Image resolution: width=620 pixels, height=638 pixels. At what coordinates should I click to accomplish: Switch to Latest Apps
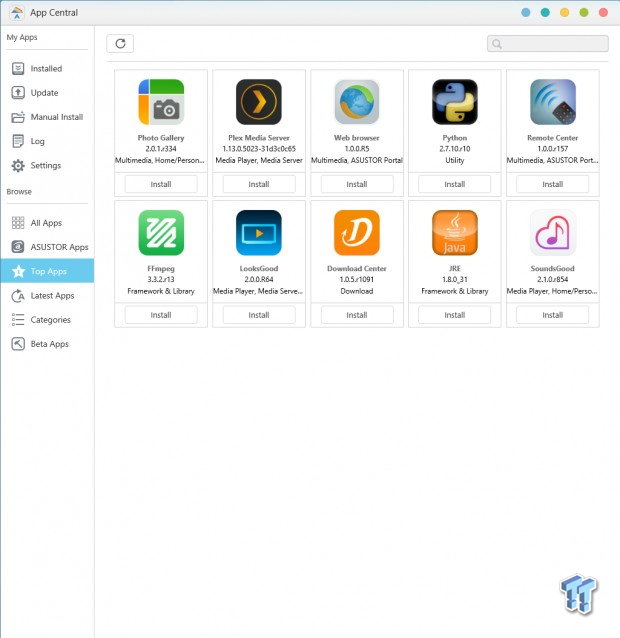(x=47, y=296)
